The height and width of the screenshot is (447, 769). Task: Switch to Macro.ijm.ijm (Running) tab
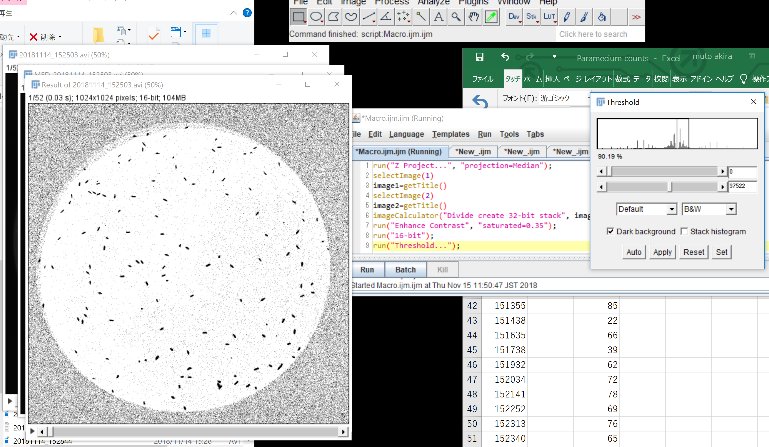coord(400,152)
